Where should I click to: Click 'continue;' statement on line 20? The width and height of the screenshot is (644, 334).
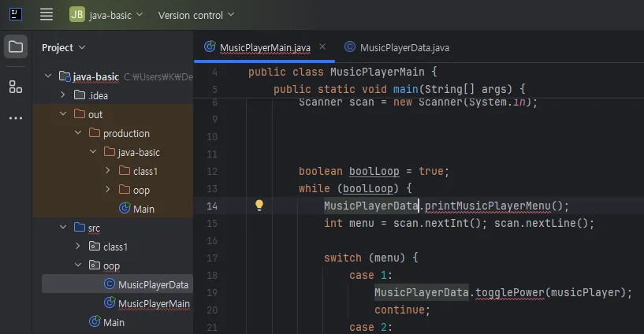tap(402, 310)
